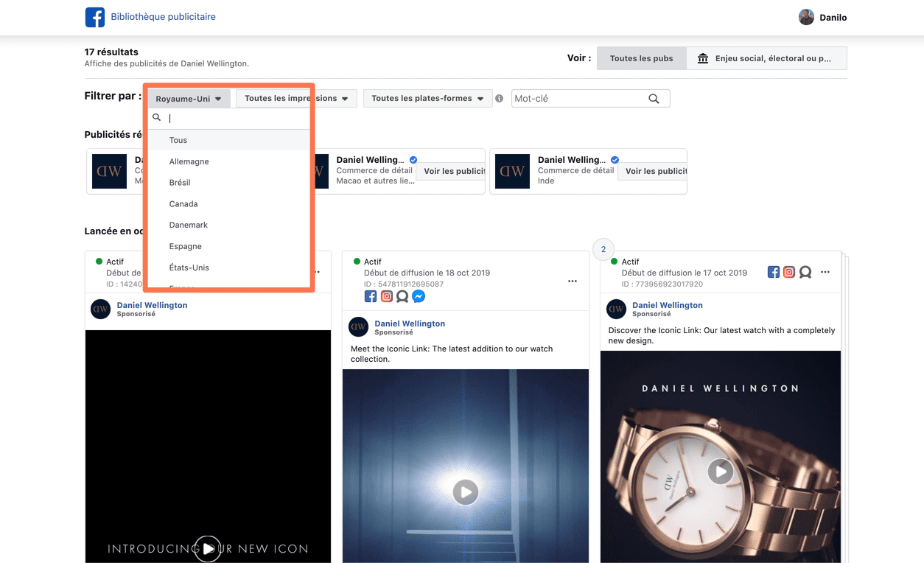924x563 pixels.
Task: Click "17 résultats" heading text
Action: 111,52
